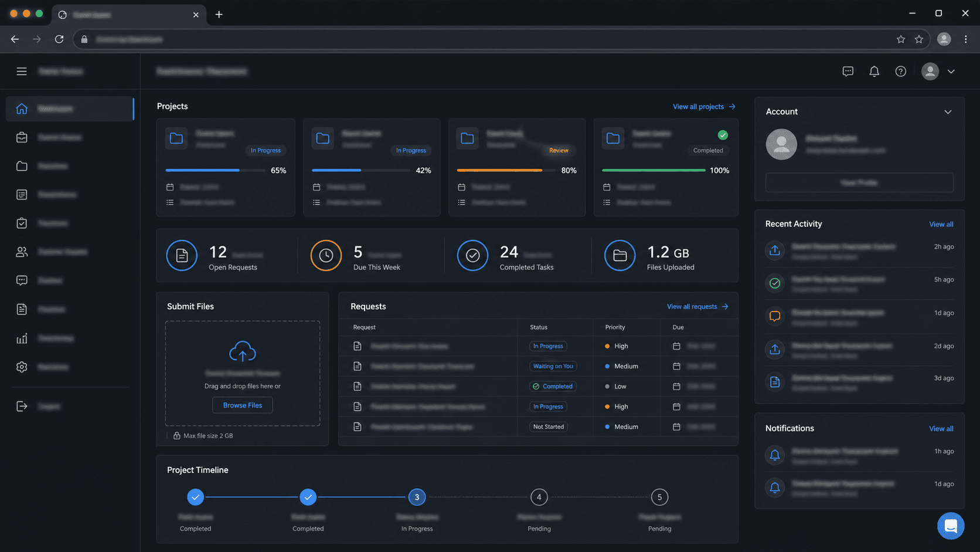Image resolution: width=980 pixels, height=552 pixels.
Task: Click the user avatar in top header
Action: [x=930, y=72]
